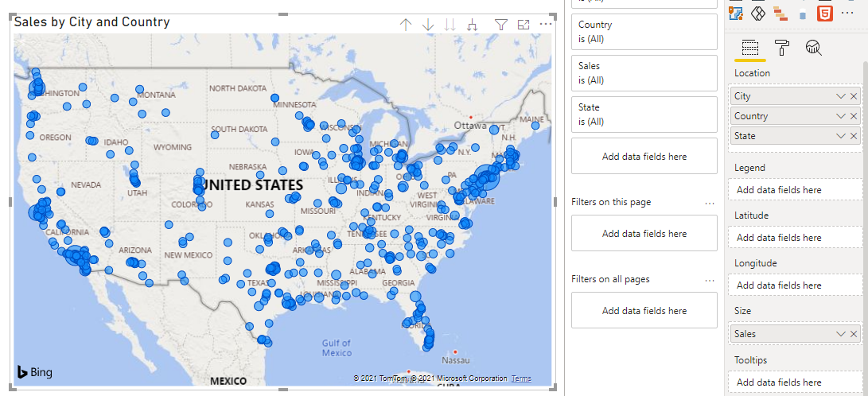868x396 pixels.
Task: Open the Analytics magnifier tab
Action: point(813,49)
